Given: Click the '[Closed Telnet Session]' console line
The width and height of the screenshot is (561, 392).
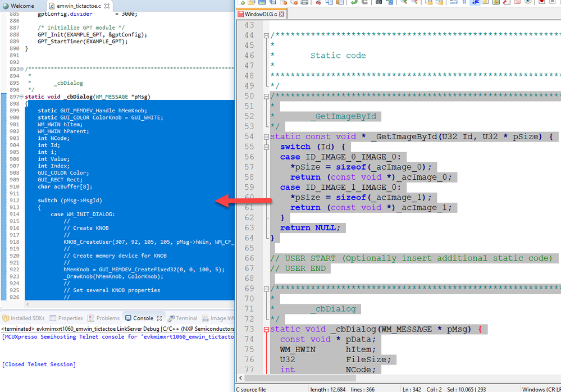Looking at the screenshot, I should (x=39, y=364).
